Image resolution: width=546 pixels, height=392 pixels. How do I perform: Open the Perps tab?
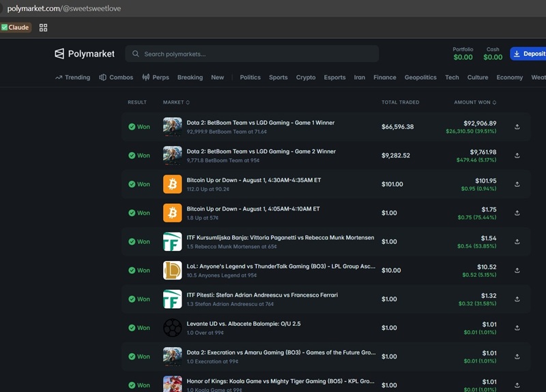(156, 77)
